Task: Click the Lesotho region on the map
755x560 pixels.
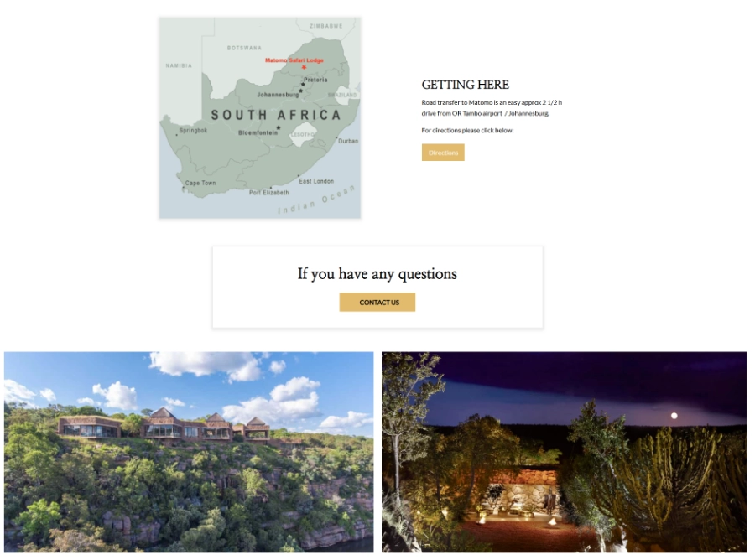Action: 303,134
